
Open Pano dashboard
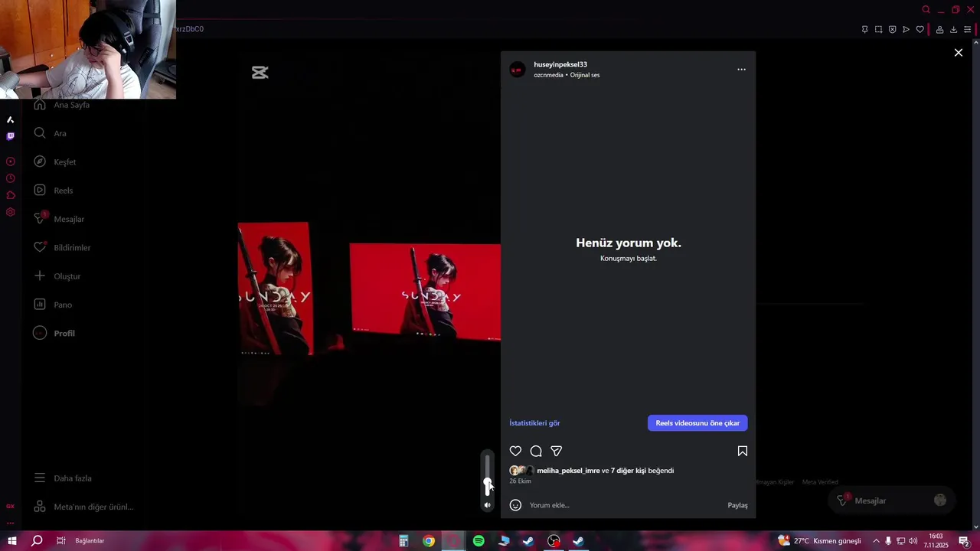pos(53,305)
